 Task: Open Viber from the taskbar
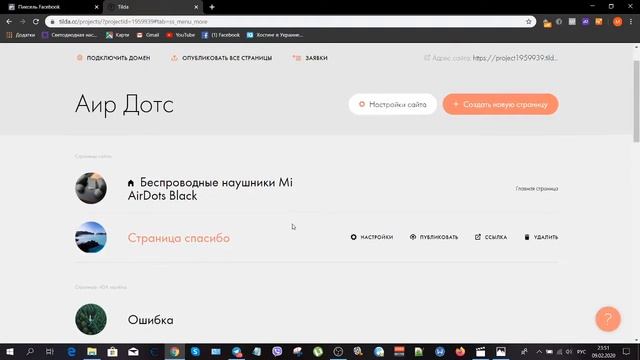[277, 351]
